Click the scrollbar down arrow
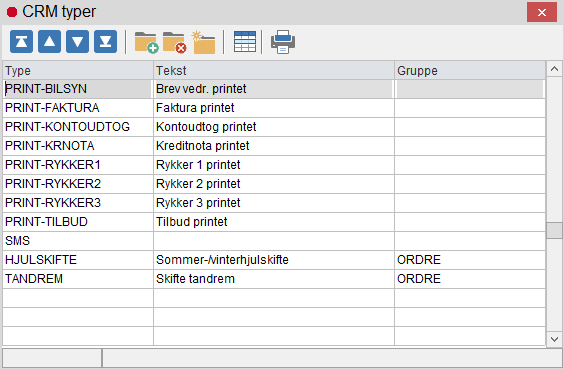The width and height of the screenshot is (564, 369). click(x=554, y=339)
